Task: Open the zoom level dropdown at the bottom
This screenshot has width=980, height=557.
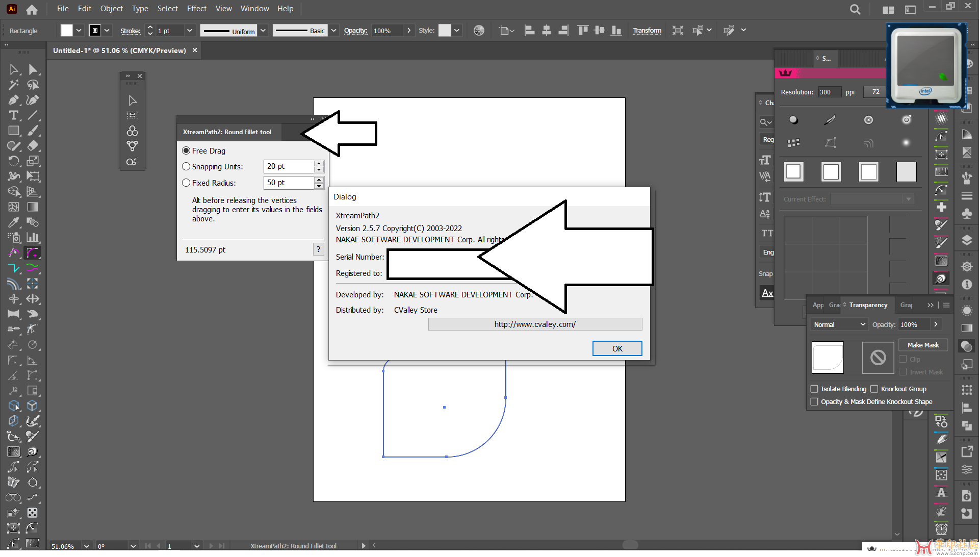Action: pyautogui.click(x=87, y=546)
